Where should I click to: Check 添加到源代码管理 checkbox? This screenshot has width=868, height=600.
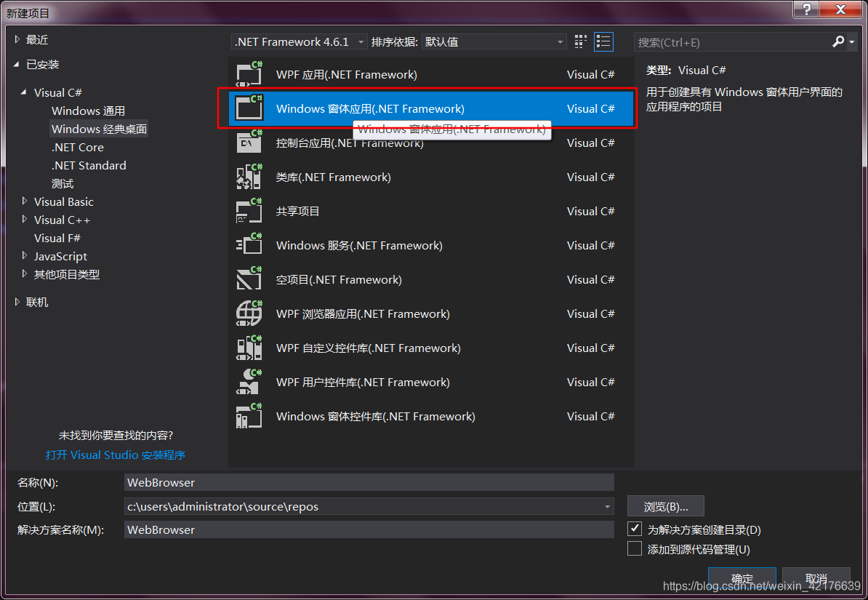click(635, 548)
